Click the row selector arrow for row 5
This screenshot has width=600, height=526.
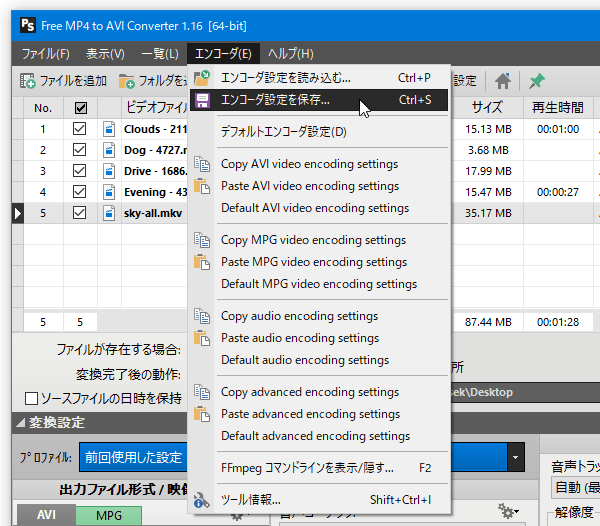[18, 213]
